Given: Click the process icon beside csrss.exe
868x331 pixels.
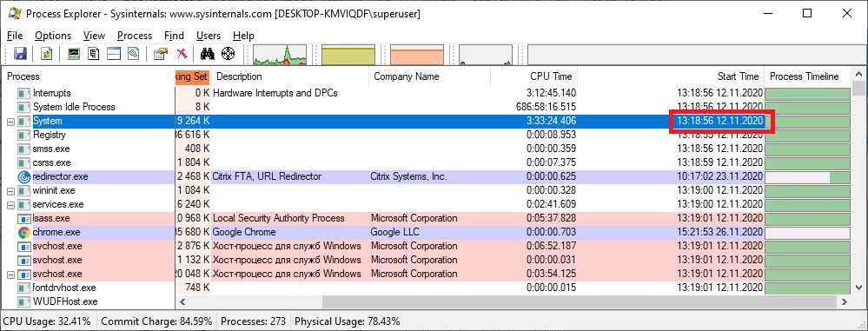Looking at the screenshot, I should pos(23,162).
